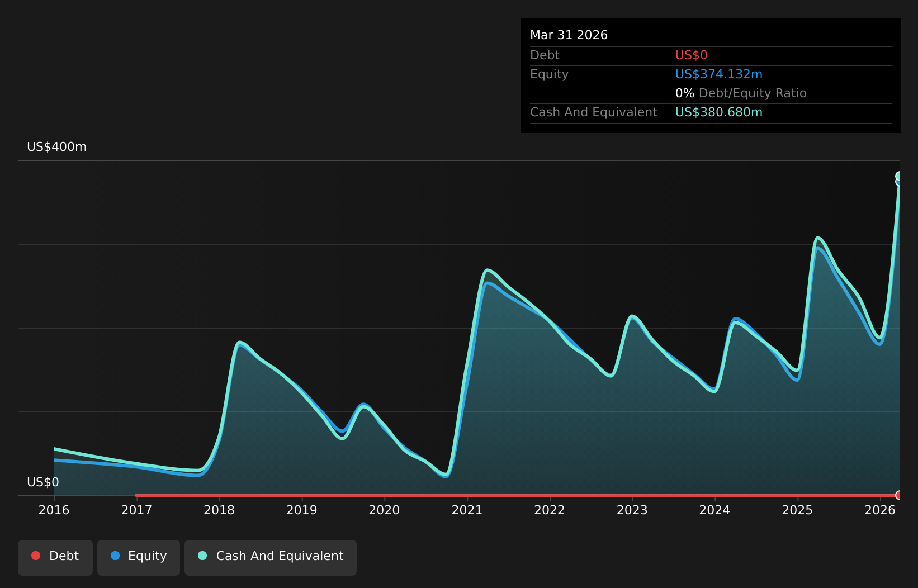Click the Cash And Equivalent end marker

coord(899,176)
